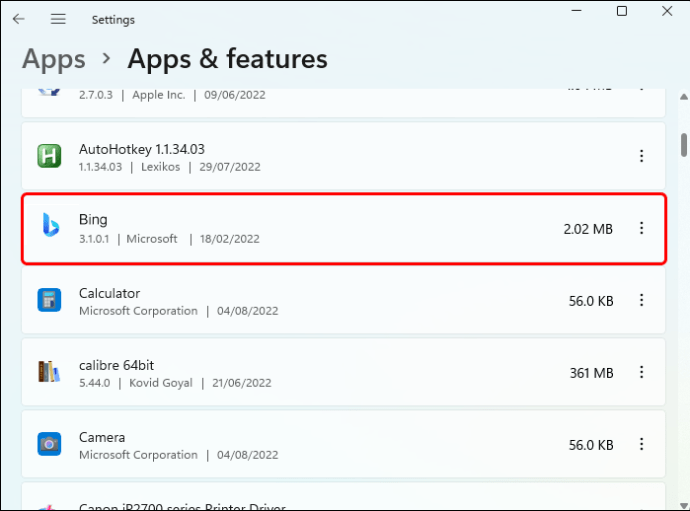Open three-dot menu for Bing
Image resolution: width=690 pixels, height=511 pixels.
pos(642,228)
